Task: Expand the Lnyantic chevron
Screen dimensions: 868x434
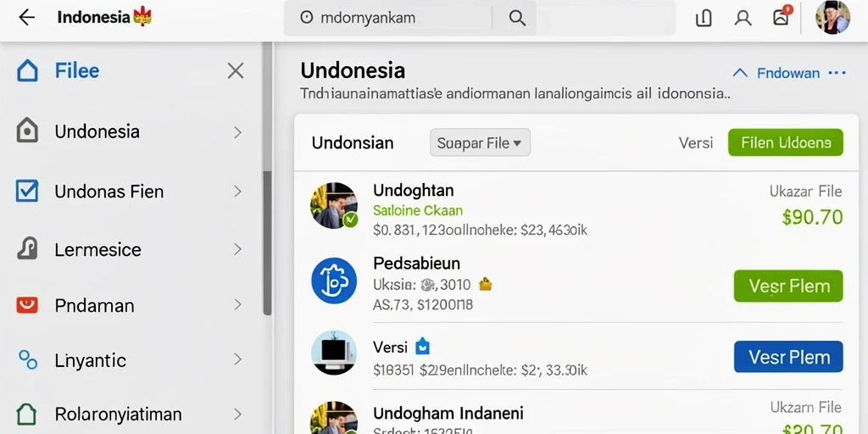Action: [237, 359]
